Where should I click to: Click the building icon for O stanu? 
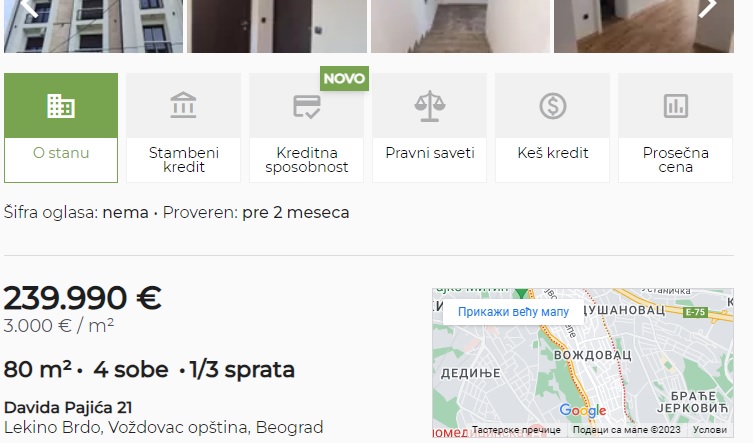pos(61,106)
